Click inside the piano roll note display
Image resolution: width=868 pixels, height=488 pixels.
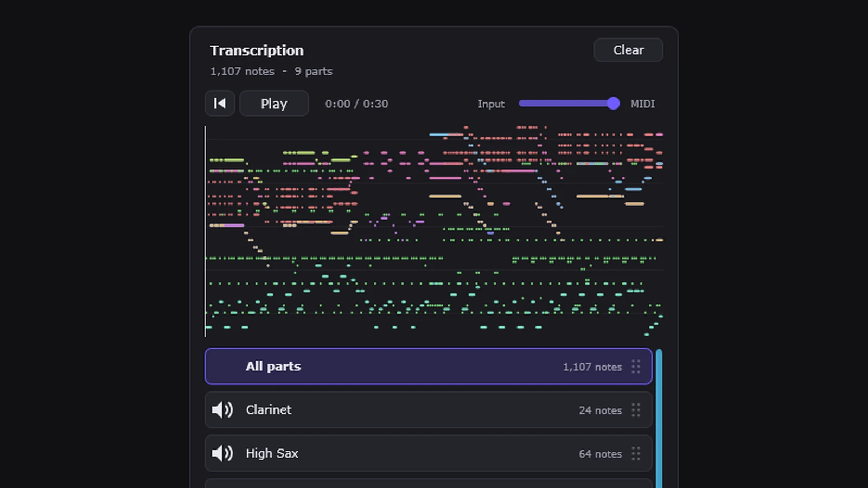coord(434,232)
